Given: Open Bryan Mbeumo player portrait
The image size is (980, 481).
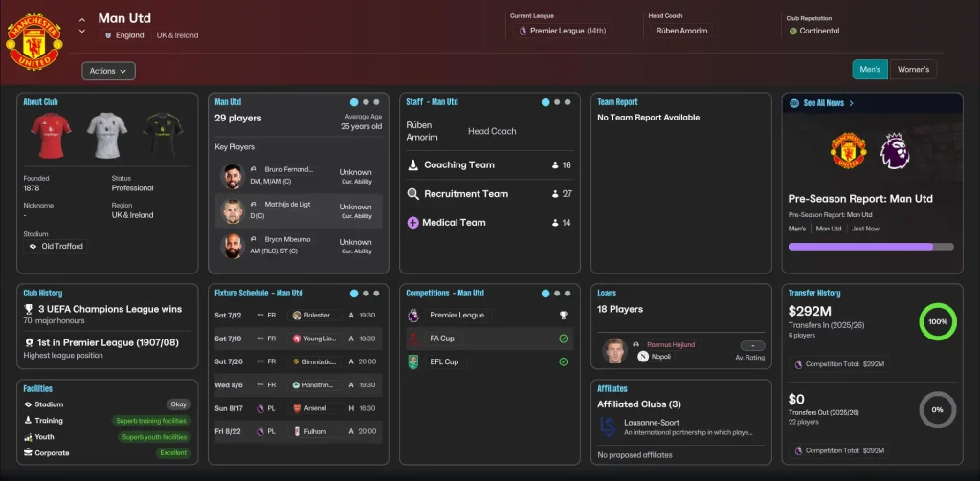Looking at the screenshot, I should [x=232, y=246].
